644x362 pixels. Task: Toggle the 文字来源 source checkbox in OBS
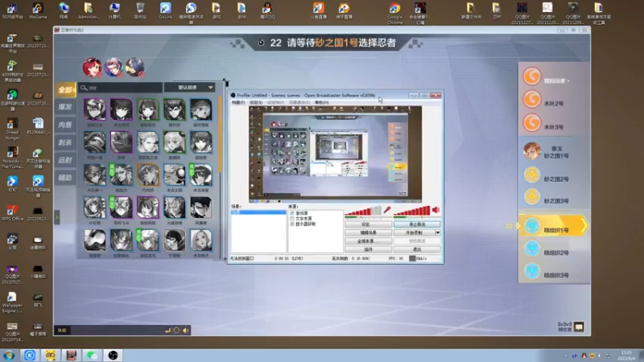[292, 219]
